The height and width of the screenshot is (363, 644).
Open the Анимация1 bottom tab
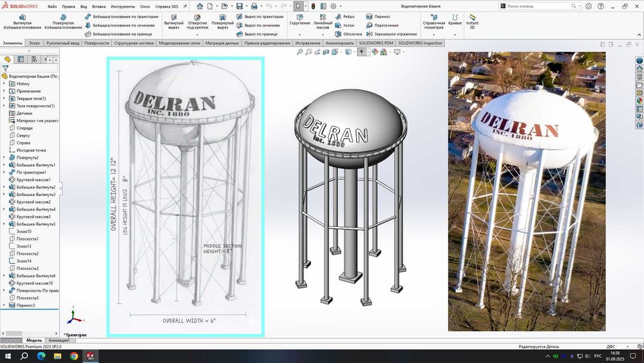(59, 340)
